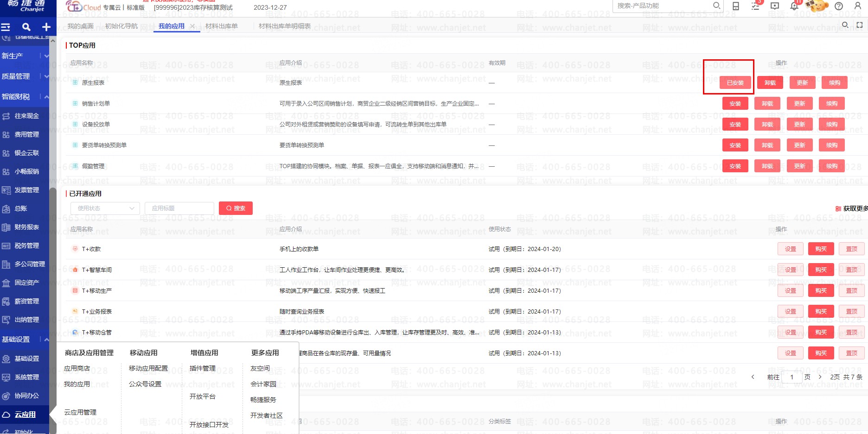Click 续购 for 假勤管理

(x=832, y=166)
